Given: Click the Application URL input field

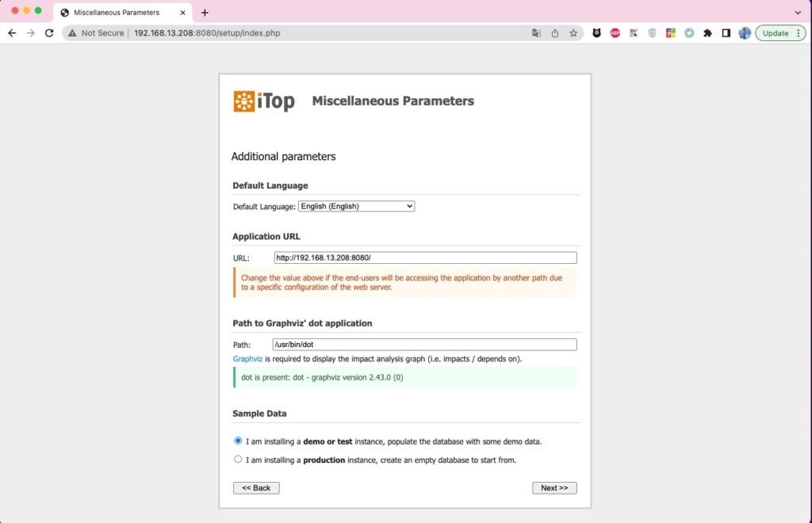Looking at the screenshot, I should [x=425, y=258].
